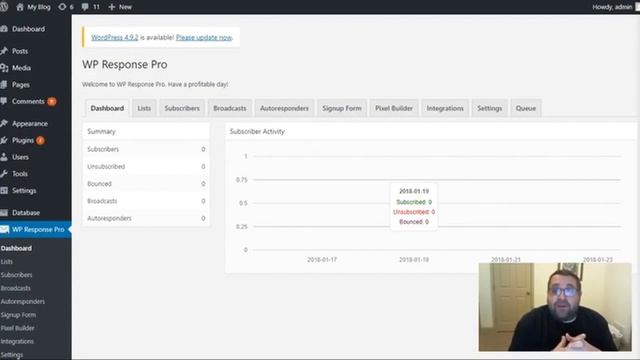640x360 pixels.
Task: Click the presenter webcam video overlay
Action: [x=555, y=307]
